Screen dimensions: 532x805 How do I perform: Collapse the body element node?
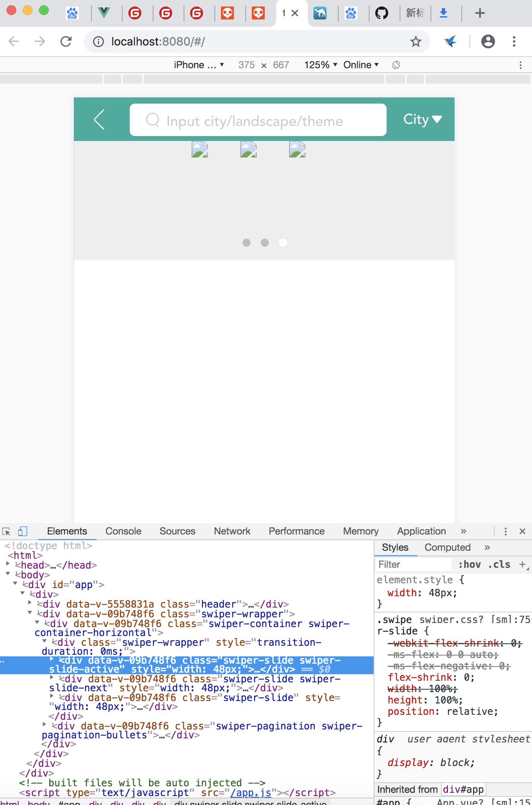tap(8, 573)
